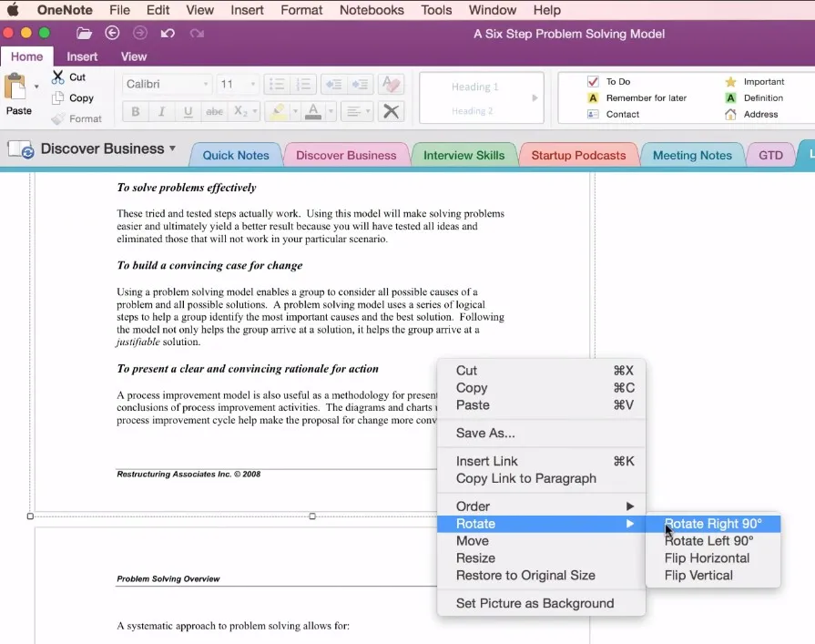815x644 pixels.
Task: Apply italic formatting to text
Action: pos(161,110)
